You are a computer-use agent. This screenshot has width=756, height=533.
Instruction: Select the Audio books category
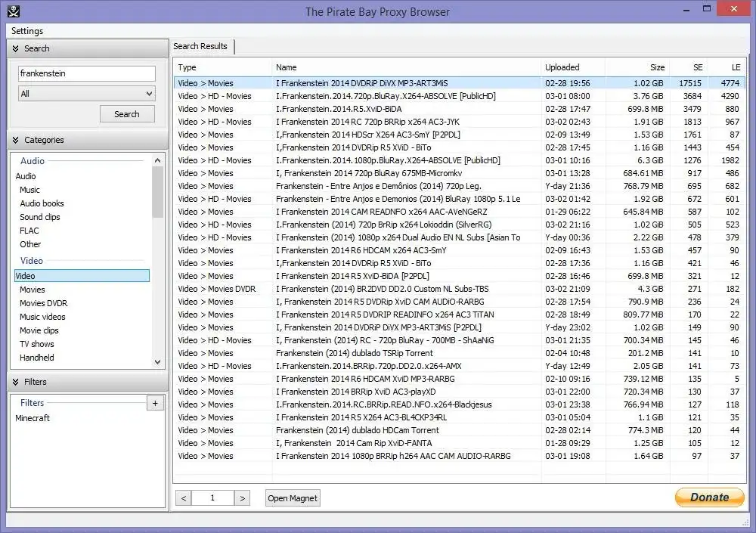[42, 203]
